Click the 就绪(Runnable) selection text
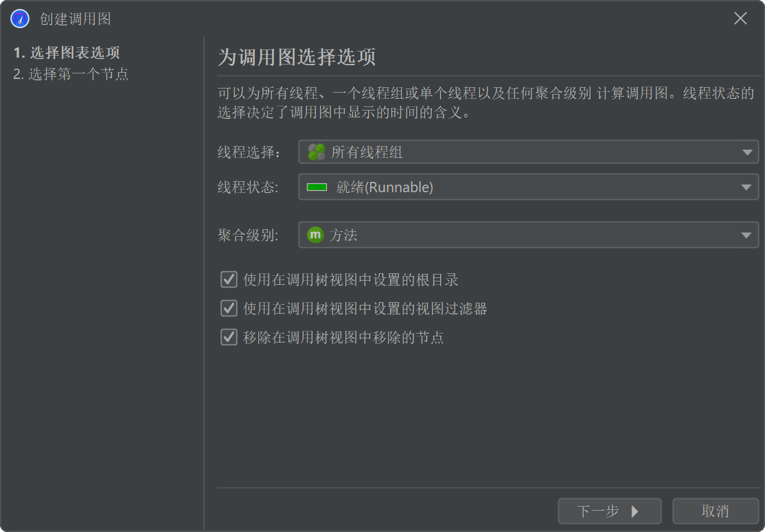Screen dimensions: 765x532 tap(385, 187)
